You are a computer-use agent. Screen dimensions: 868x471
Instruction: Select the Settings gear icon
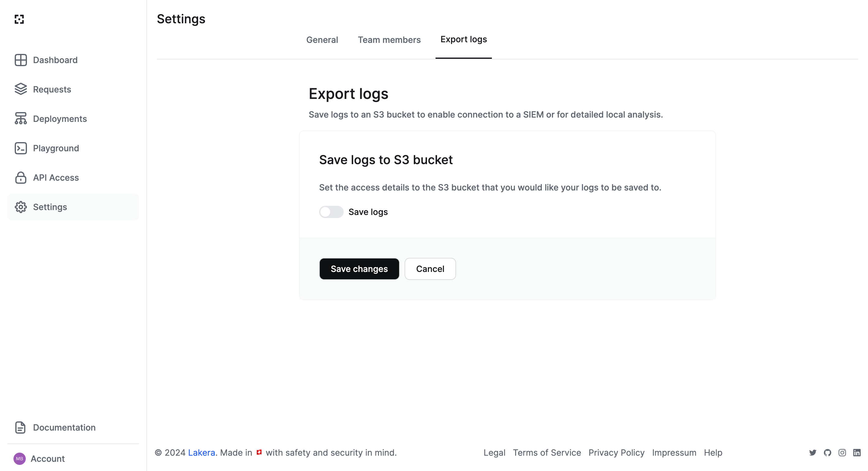[21, 207]
